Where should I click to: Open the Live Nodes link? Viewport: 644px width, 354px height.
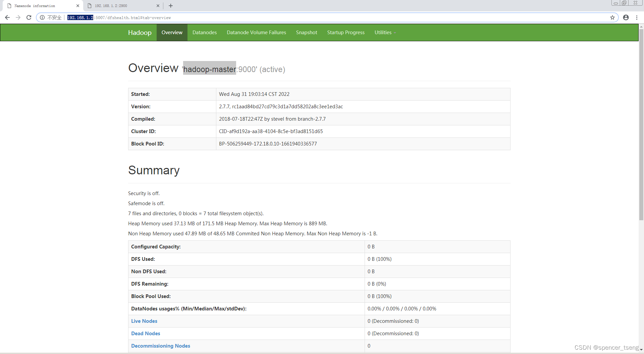pyautogui.click(x=144, y=321)
